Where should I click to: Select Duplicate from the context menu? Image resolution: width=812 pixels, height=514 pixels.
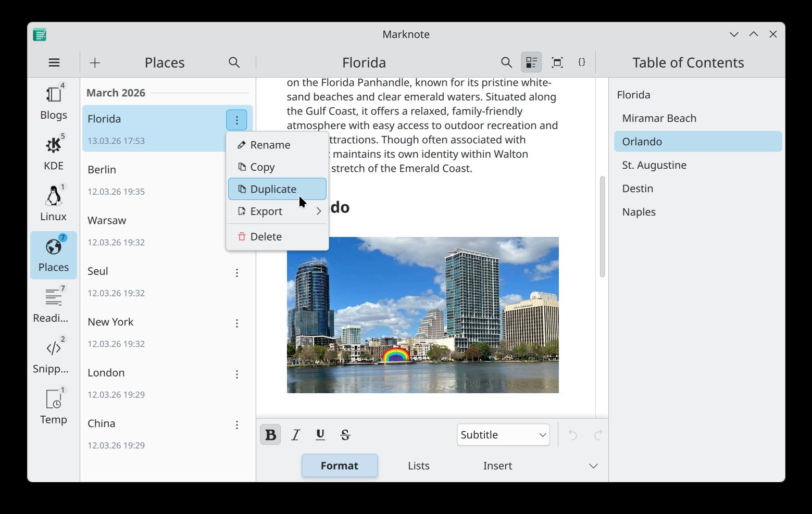tap(277, 189)
